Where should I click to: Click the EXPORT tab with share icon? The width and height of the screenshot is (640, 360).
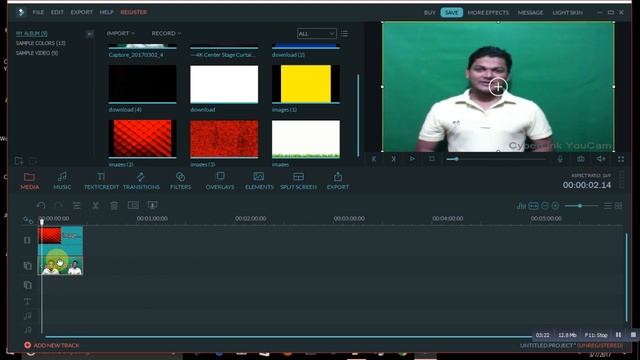click(x=338, y=181)
